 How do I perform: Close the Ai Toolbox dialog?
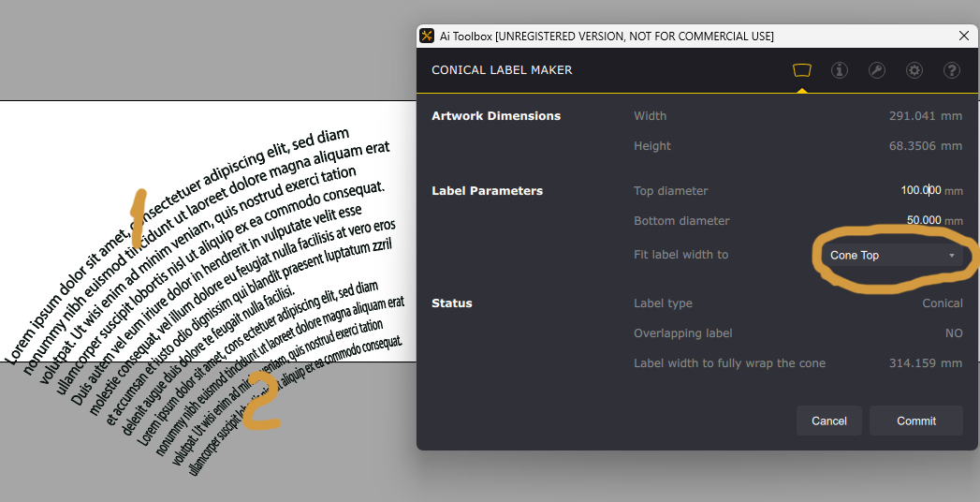[x=964, y=37]
